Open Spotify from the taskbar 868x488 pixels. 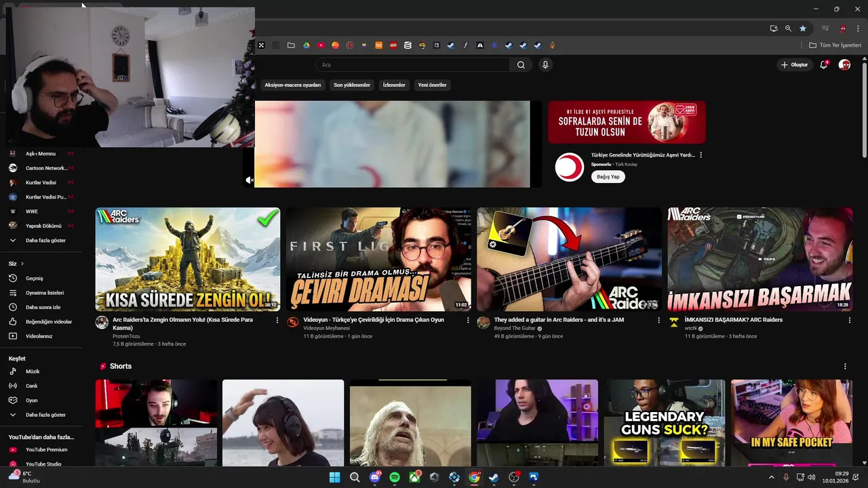(395, 477)
